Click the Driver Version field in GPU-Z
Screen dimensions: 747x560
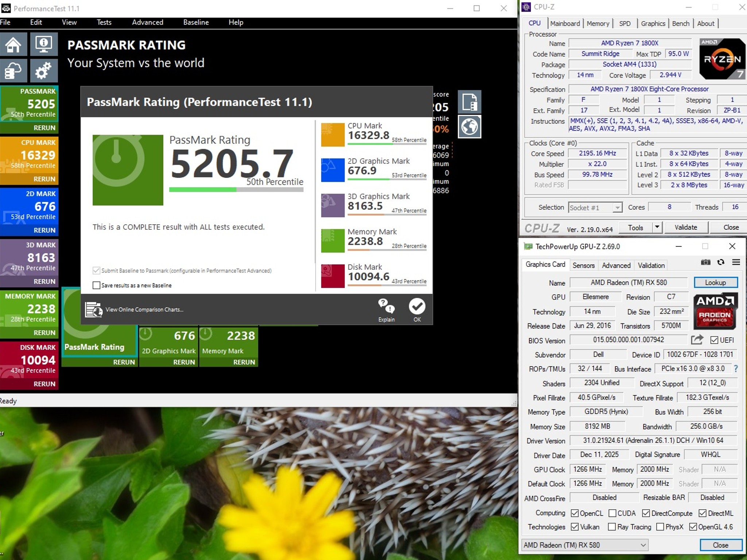(x=653, y=440)
